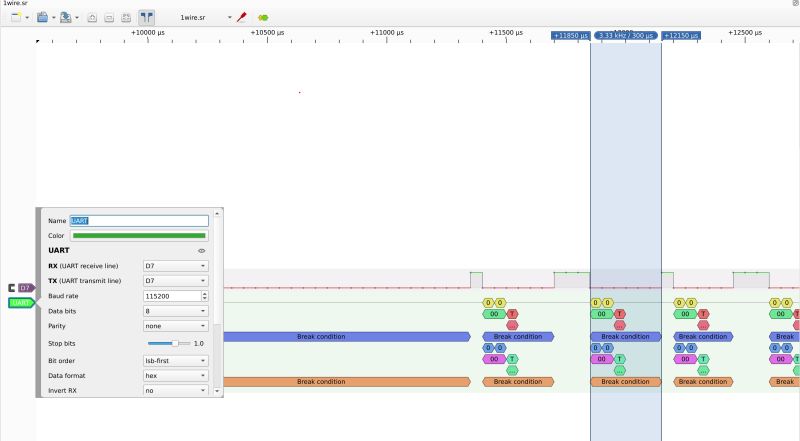Open the green Color swatch picker
Viewport: 800px width, 441px height.
(x=139, y=236)
